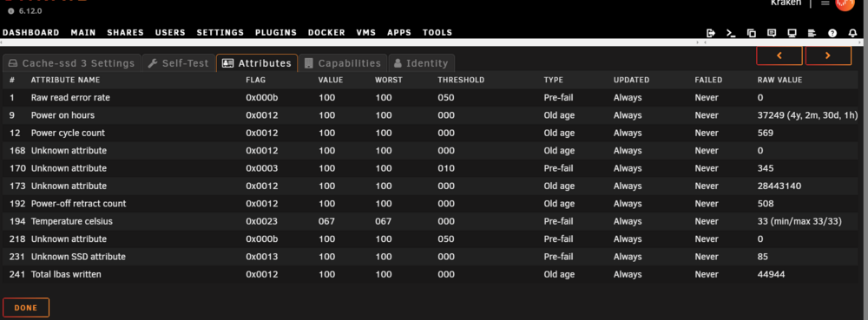Click raw value 28443140

point(779,186)
